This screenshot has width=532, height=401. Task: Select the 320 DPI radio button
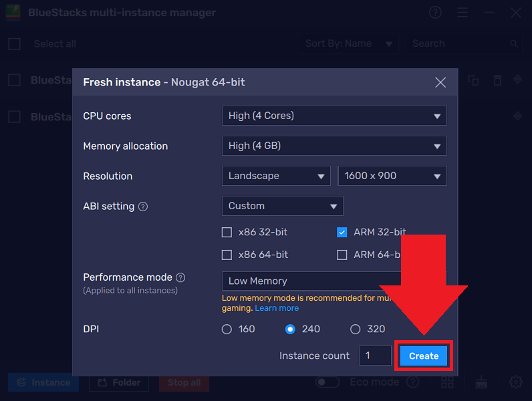tap(356, 329)
